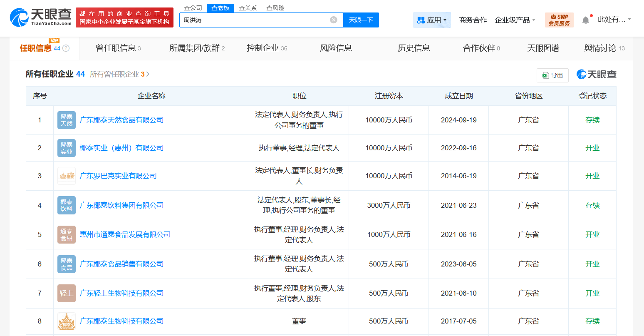Viewport: 644px width, 336px height.
Task: Open the 应用 dropdown
Action: [x=432, y=20]
